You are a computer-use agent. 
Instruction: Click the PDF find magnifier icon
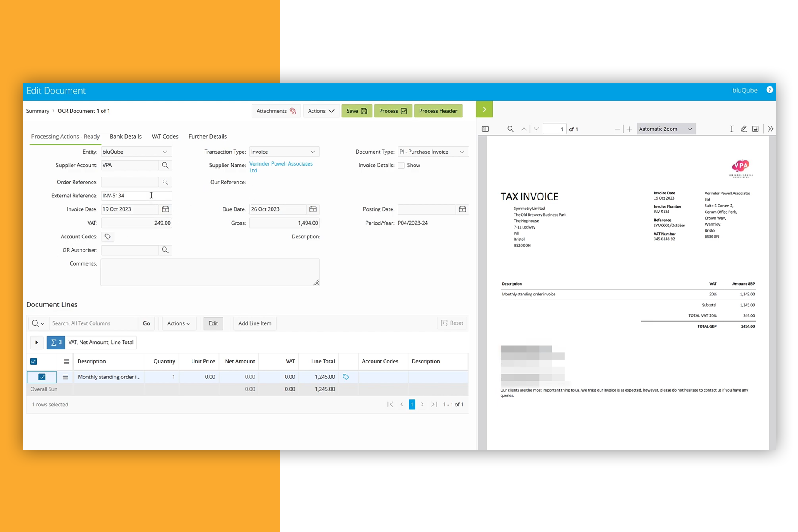pos(510,129)
